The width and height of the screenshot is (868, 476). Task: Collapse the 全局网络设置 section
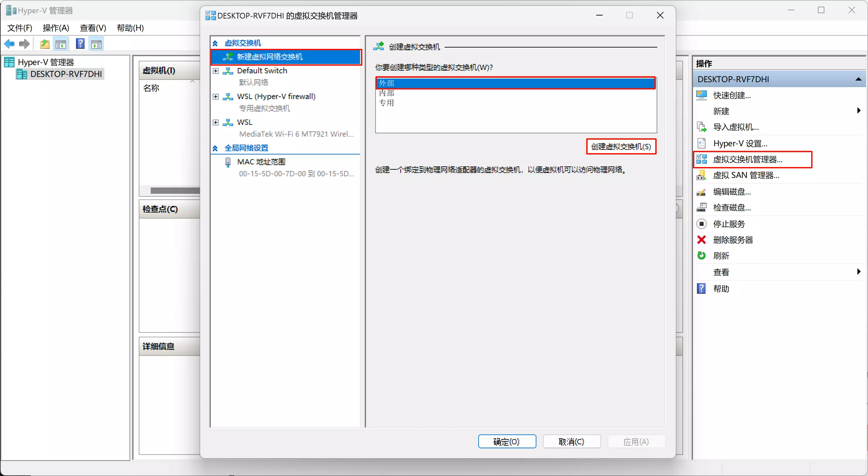pos(215,148)
